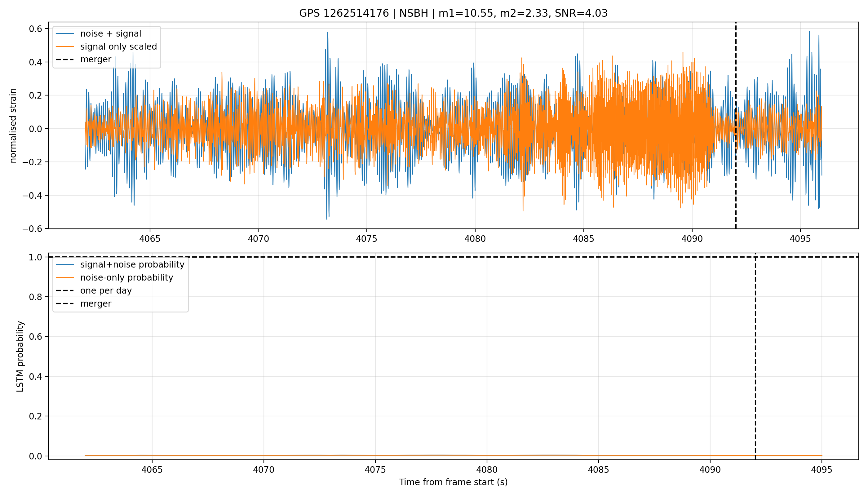Viewport: 868px width, 496px height.
Task: Click the merger dashed line in strain plot
Action: pyautogui.click(x=736, y=125)
